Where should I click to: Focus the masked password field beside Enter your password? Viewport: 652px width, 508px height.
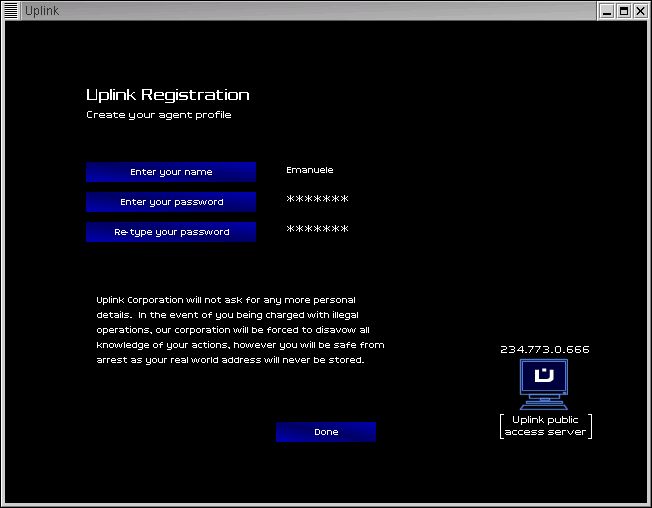tap(317, 199)
